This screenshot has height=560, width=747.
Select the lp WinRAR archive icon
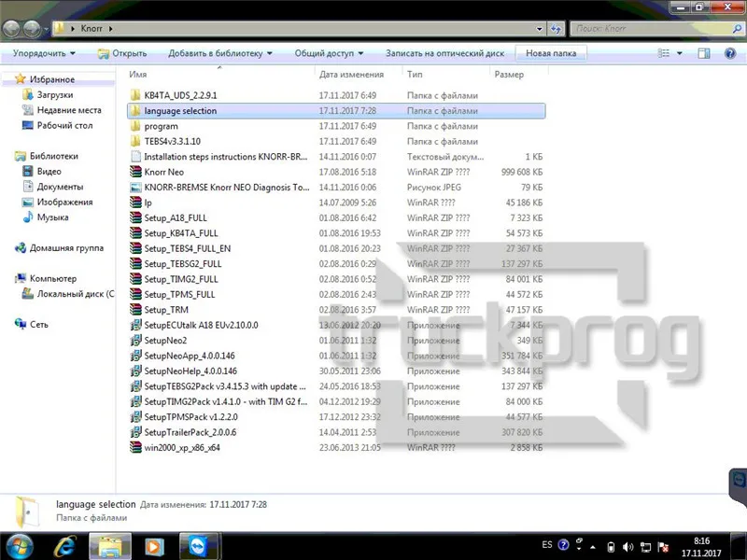click(135, 203)
